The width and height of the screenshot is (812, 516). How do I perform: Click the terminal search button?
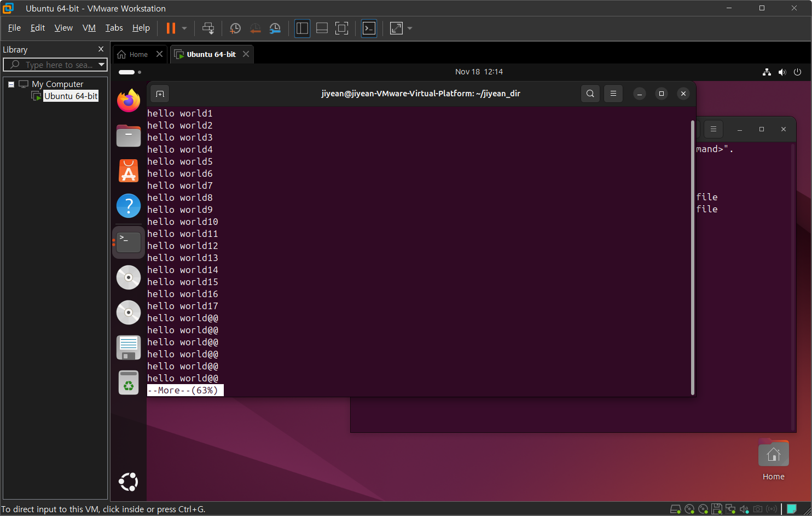pos(590,94)
